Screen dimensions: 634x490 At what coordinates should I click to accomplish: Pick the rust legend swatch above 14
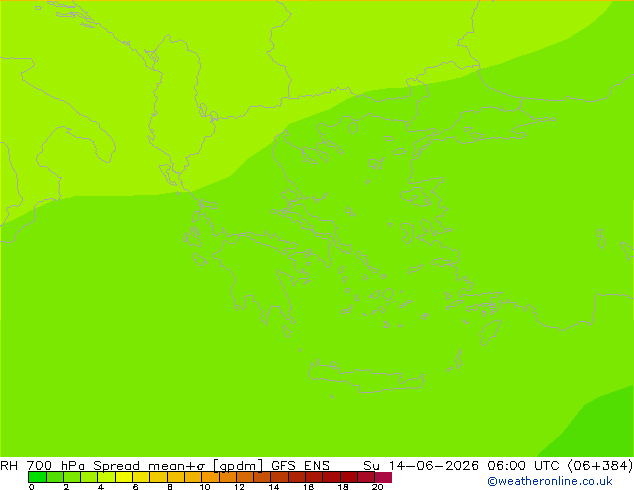pos(279,477)
